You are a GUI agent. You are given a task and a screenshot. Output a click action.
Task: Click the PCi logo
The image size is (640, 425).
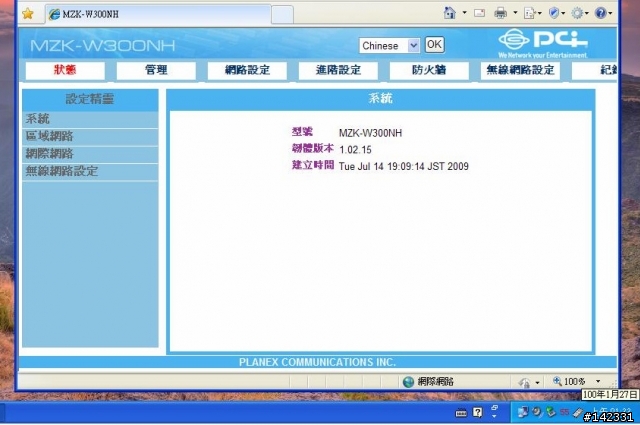(543, 43)
